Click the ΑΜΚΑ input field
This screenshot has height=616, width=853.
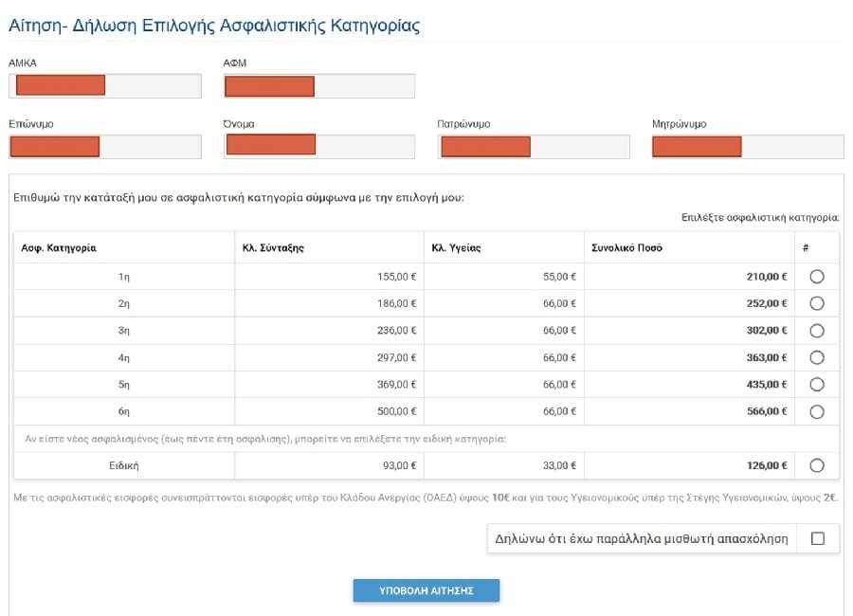pos(104,86)
